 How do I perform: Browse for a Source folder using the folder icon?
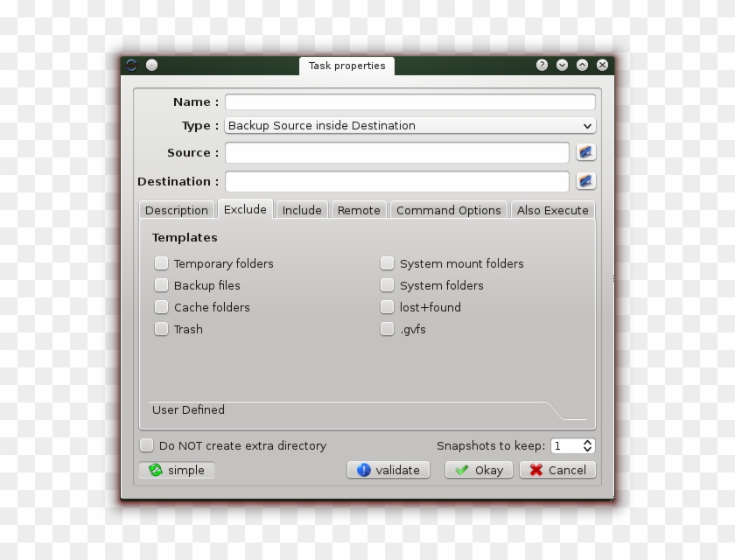pos(585,152)
